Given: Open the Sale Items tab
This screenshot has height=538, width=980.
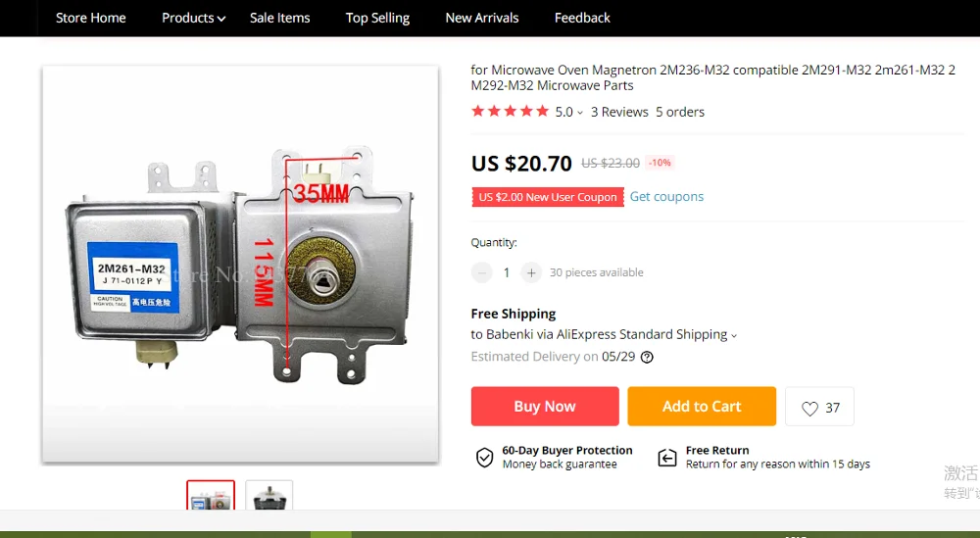Looking at the screenshot, I should pos(279,18).
